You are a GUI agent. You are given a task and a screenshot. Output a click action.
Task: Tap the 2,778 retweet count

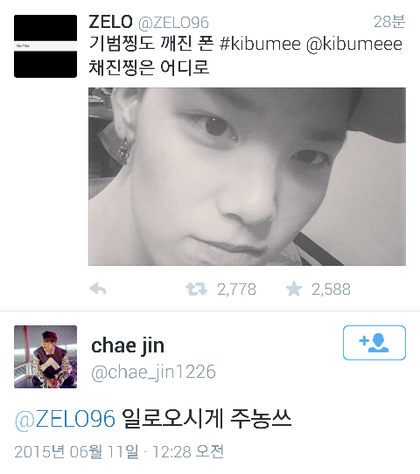pyautogui.click(x=237, y=289)
